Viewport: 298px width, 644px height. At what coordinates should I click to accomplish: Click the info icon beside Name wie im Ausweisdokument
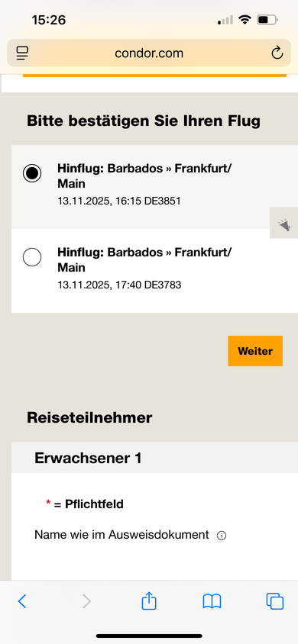222,536
